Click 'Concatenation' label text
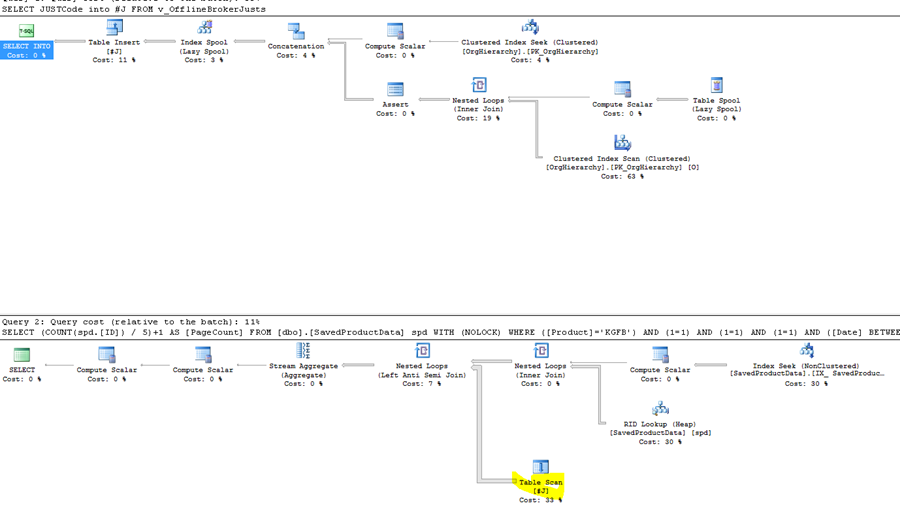The width and height of the screenshot is (900, 514). pos(296,46)
